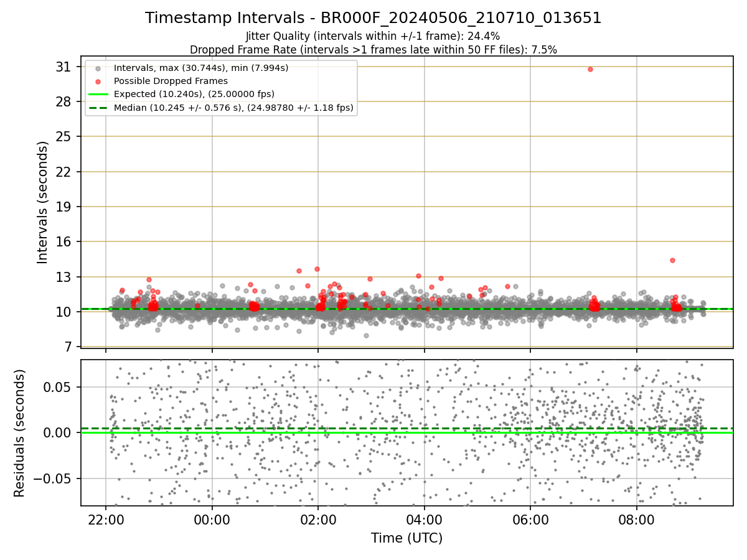This screenshot has height=560, width=747.
Task: Click the "28" y-axis tick label
Action: pyautogui.click(x=64, y=101)
